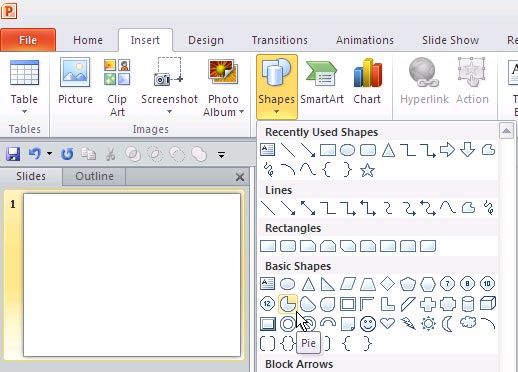Screen dimensions: 518x372
Task: Close the Slides/Outline pane
Action: tap(240, 177)
